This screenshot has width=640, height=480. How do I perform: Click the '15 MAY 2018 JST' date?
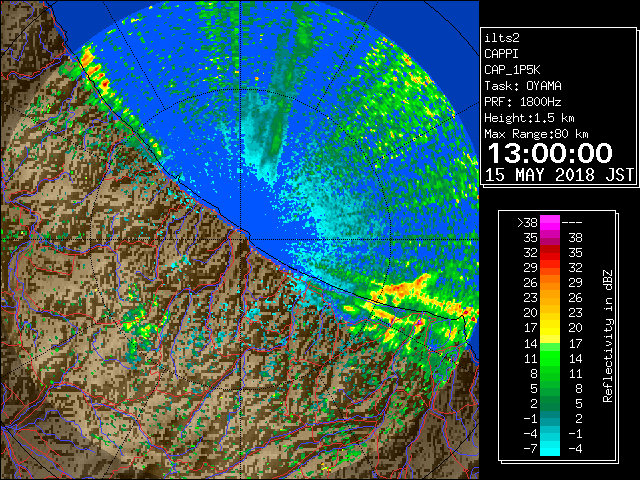559,175
